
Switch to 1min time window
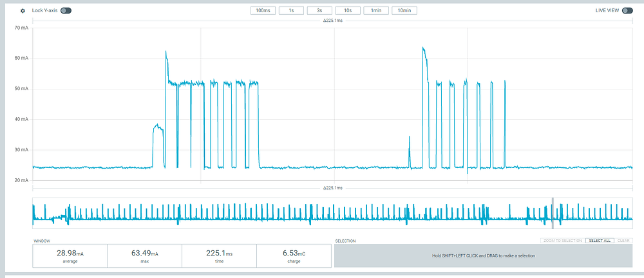(x=376, y=11)
